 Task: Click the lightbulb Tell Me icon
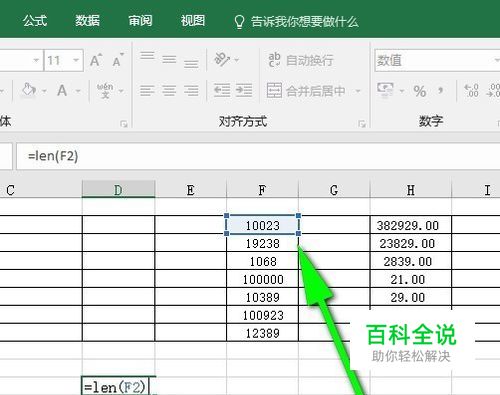pos(239,22)
